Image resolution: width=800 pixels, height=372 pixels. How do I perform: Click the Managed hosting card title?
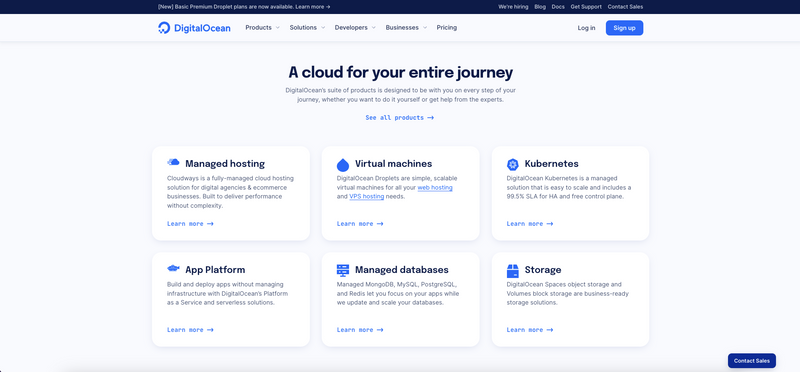(225, 164)
